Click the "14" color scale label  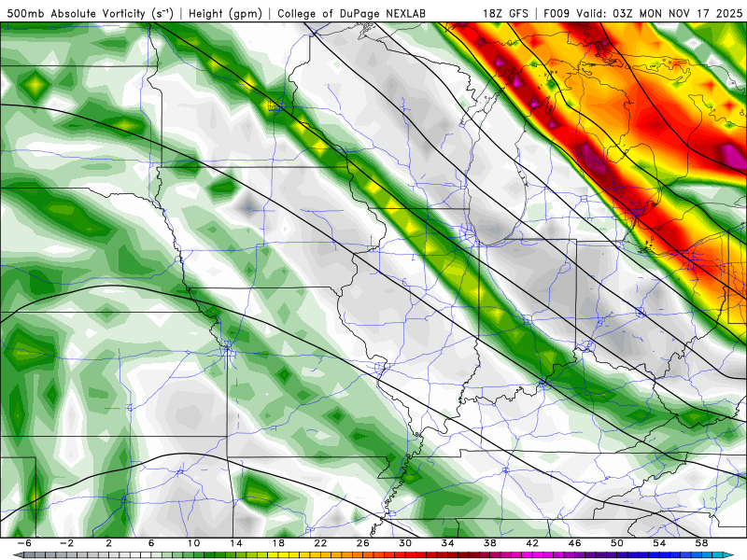tap(236, 543)
